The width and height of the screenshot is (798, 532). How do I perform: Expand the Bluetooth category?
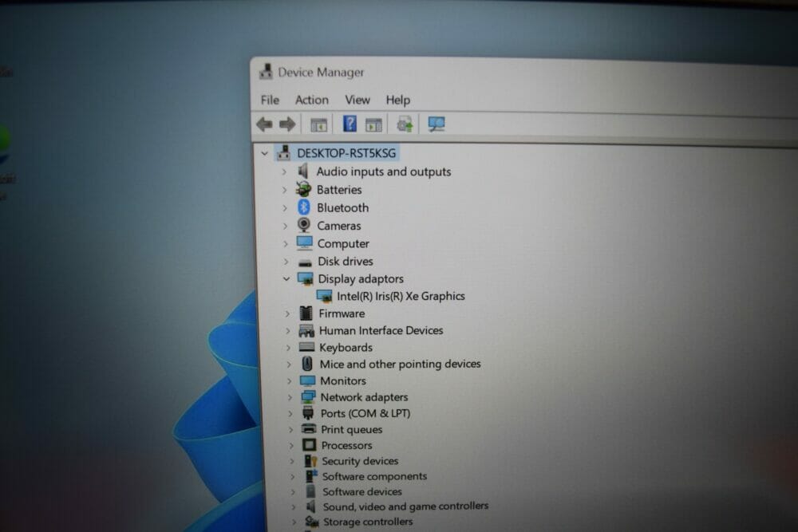[x=285, y=208]
